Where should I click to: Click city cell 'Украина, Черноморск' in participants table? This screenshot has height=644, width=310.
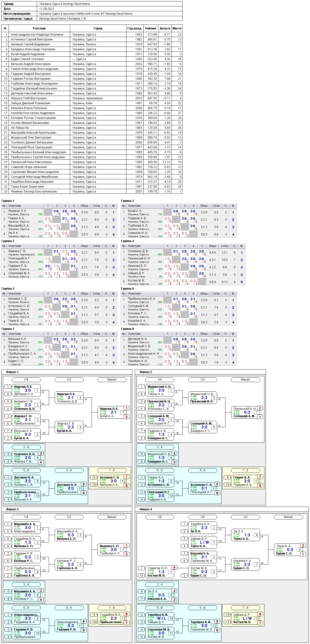pos(88,98)
